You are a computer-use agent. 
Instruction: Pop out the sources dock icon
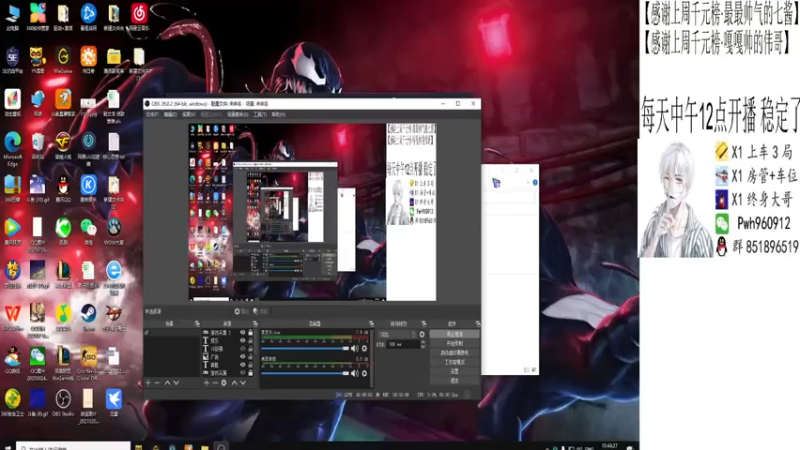tap(255, 323)
